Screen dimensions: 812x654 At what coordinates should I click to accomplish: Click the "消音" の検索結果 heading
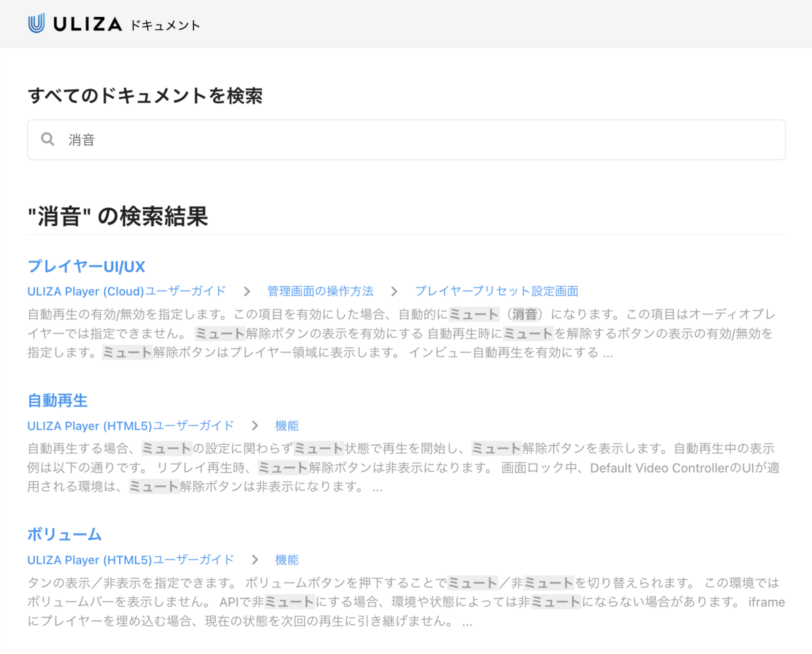pos(118,217)
